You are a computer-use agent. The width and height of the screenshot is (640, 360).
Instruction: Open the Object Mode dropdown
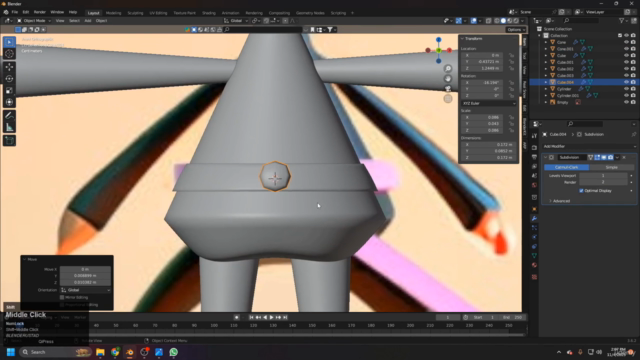tap(34, 20)
